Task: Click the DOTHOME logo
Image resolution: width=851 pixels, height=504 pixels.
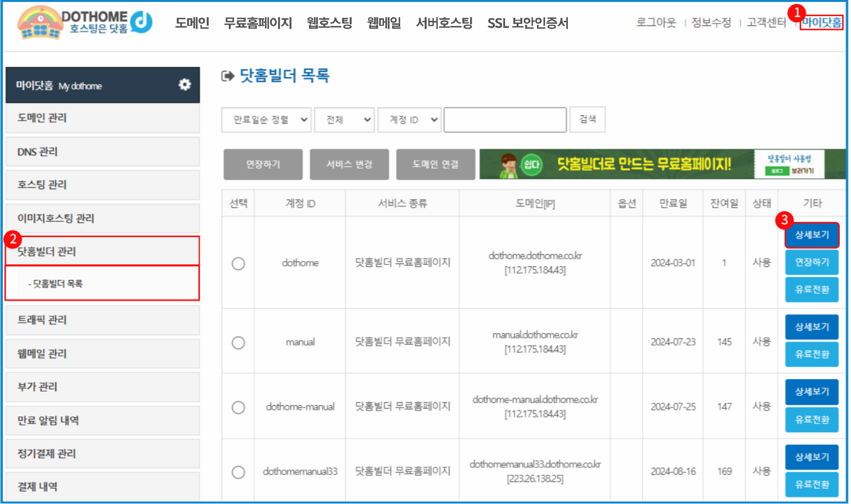Action: pos(85,23)
